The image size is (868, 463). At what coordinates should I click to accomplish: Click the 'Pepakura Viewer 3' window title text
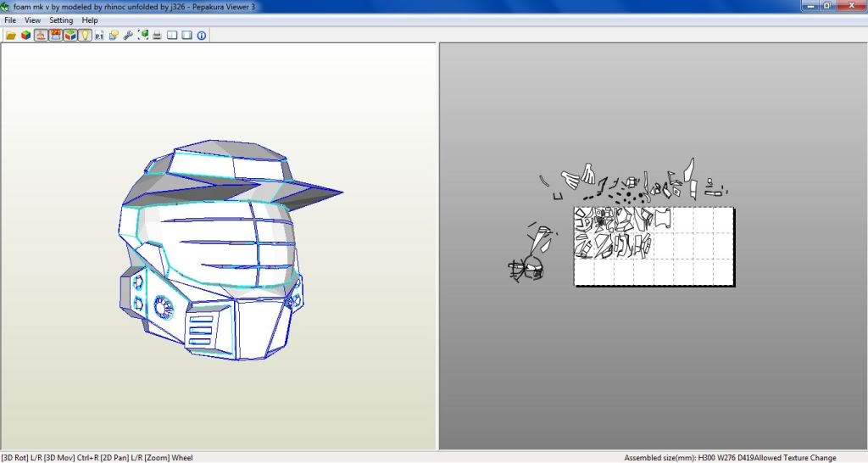(224, 7)
